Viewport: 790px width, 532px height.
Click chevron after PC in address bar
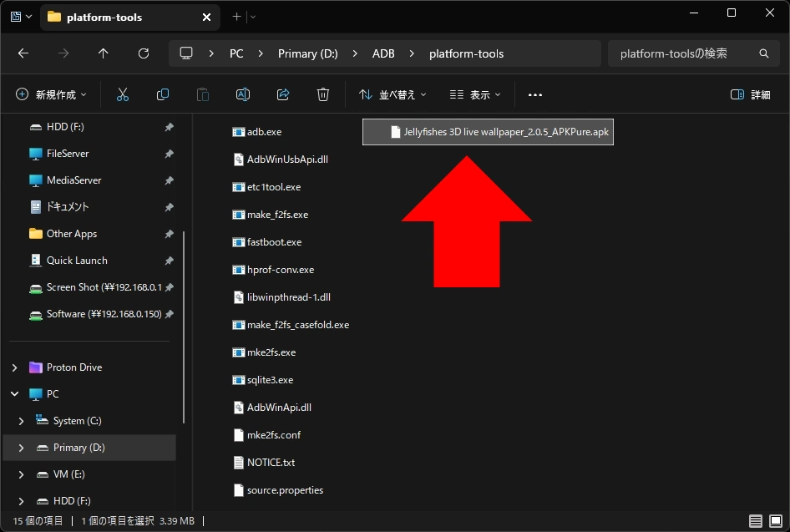(x=261, y=53)
